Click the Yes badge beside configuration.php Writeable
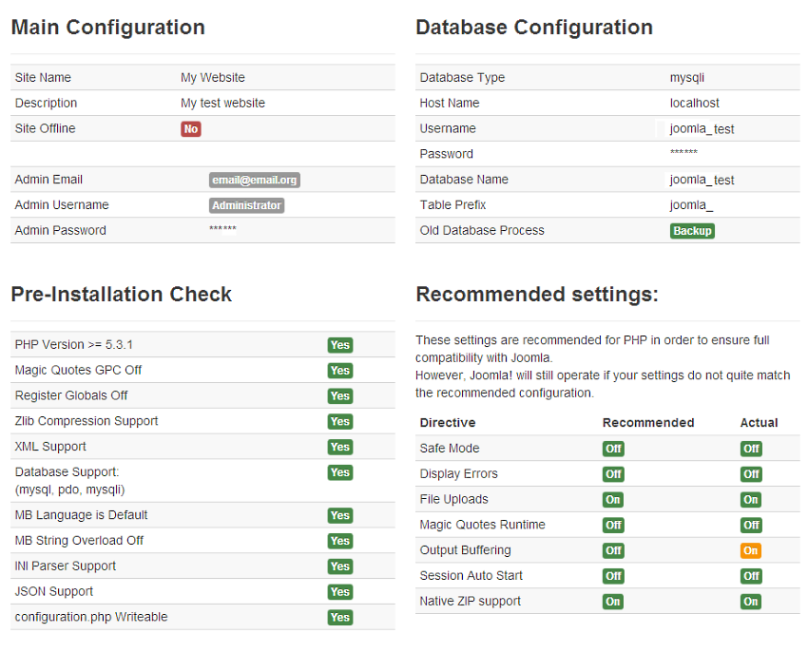808x672 pixels. click(339, 618)
